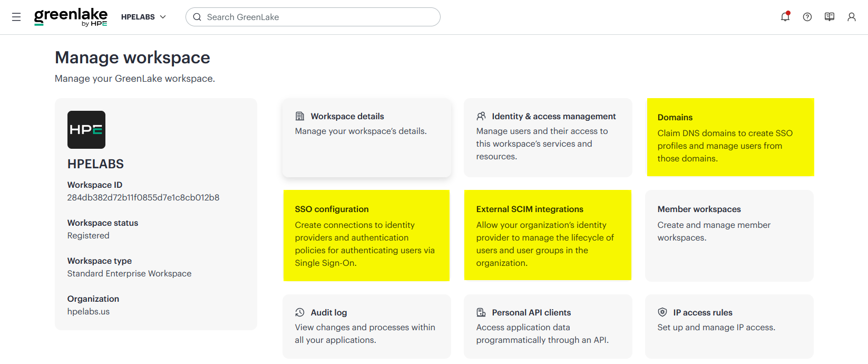The height and width of the screenshot is (364, 868).
Task: Click the HPE workspace logo thumbnail
Action: pos(86,130)
